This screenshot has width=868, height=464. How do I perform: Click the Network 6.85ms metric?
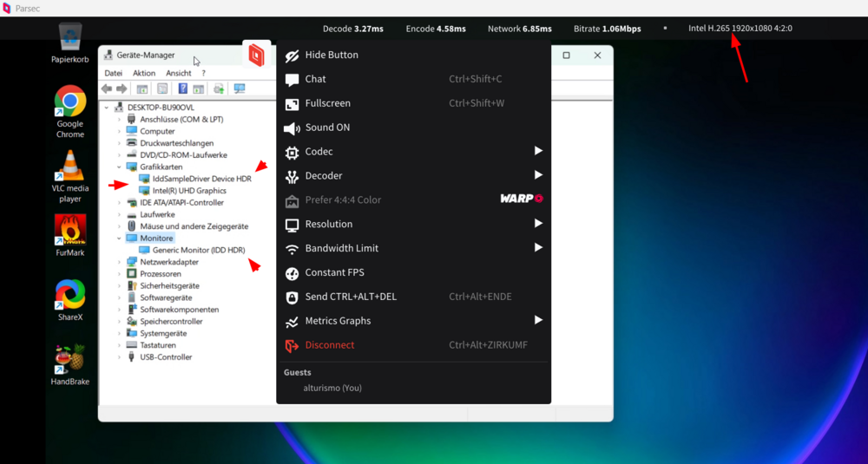(520, 29)
